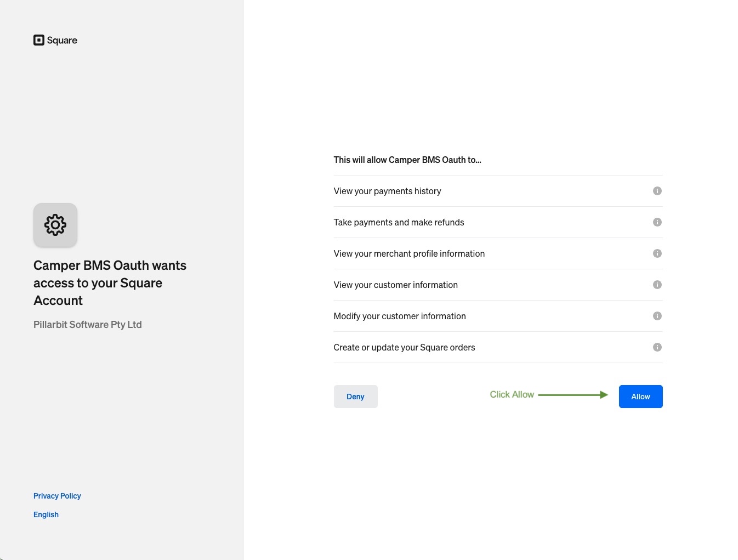The width and height of the screenshot is (738, 560).
Task: Select the "View your merchant profile information" text
Action: [409, 253]
